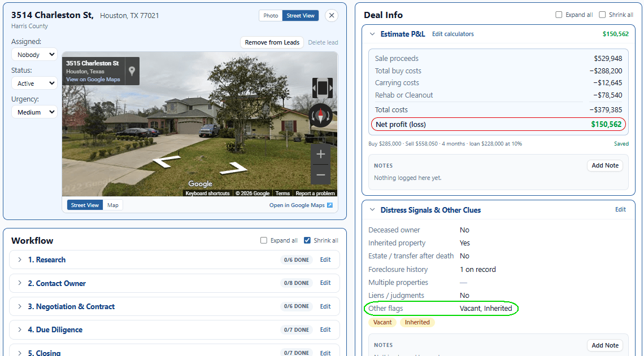Click Report a problem in Street View

coord(315,193)
